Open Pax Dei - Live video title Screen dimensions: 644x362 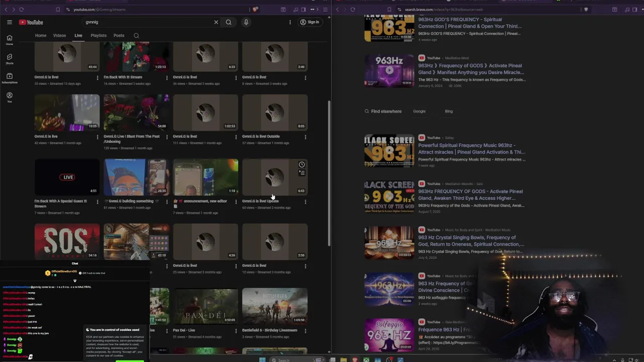click(184, 330)
